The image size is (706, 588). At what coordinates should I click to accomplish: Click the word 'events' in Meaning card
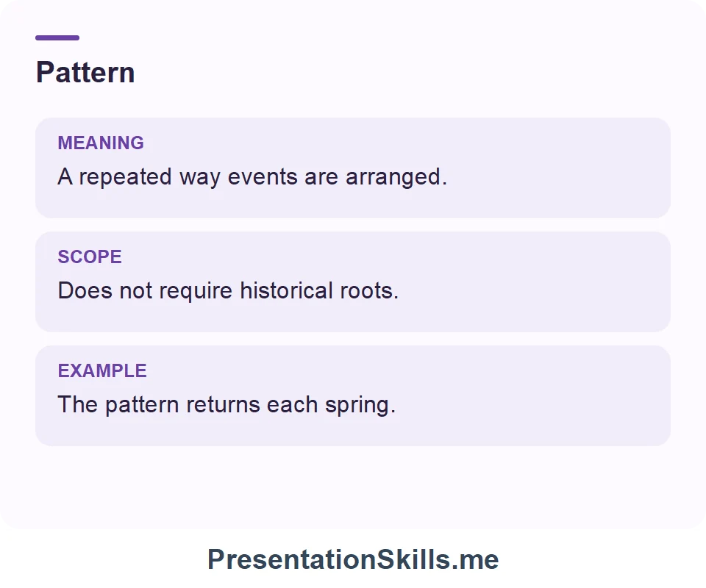(x=263, y=177)
